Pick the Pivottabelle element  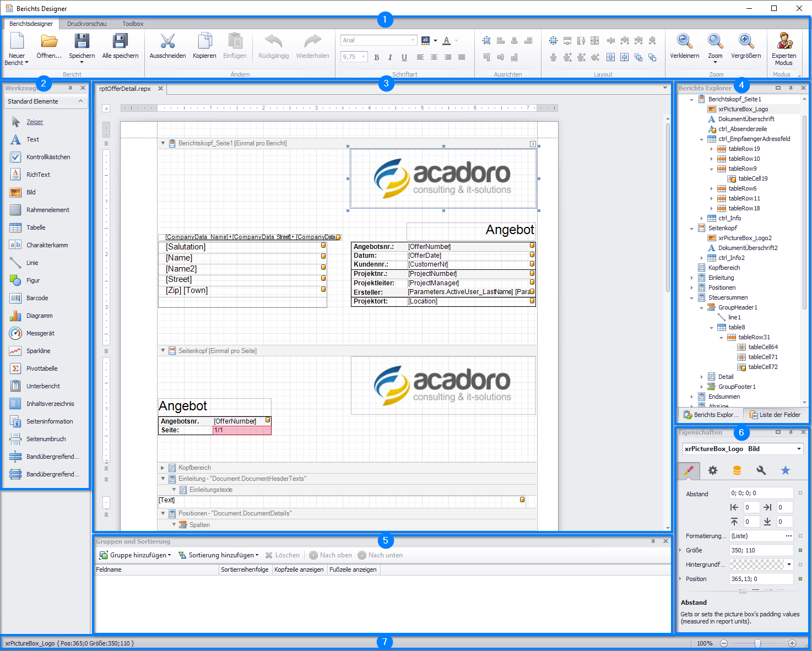tap(41, 368)
